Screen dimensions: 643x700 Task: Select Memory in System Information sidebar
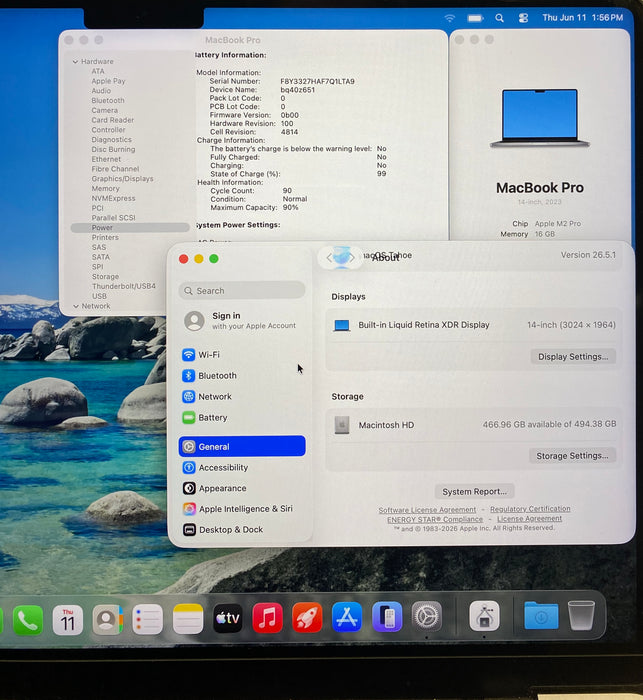coord(105,189)
